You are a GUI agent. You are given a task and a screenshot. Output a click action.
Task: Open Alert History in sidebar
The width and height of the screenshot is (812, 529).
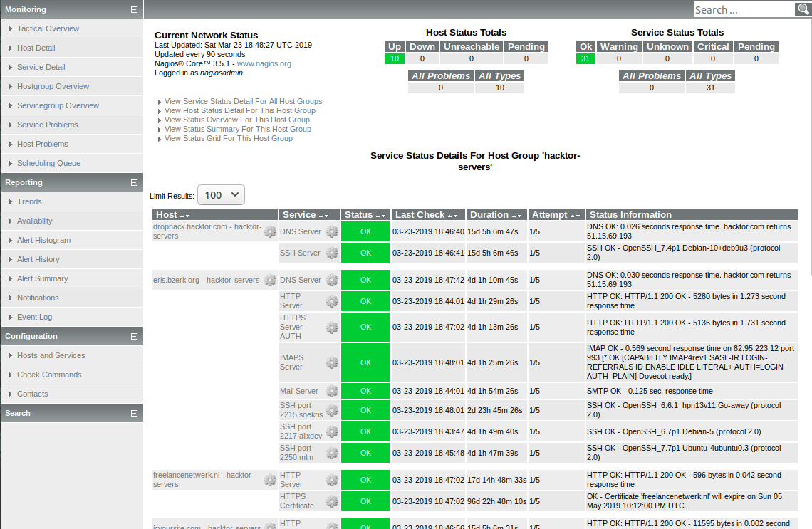point(38,259)
